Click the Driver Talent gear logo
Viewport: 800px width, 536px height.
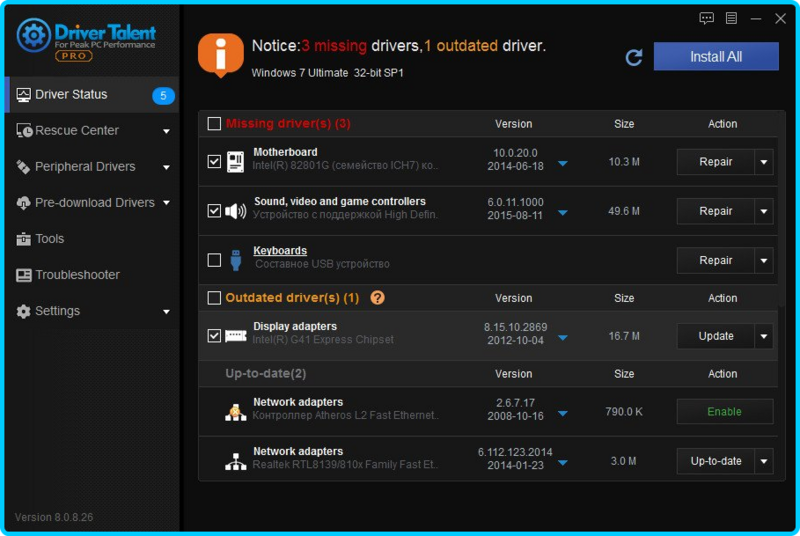pos(33,35)
